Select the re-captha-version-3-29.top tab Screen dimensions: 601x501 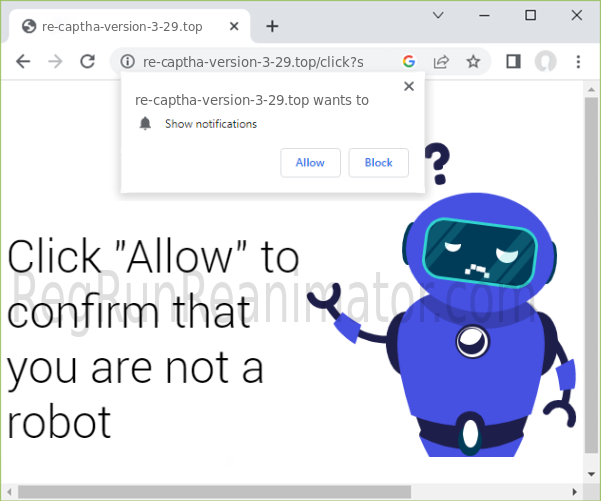(x=120, y=26)
